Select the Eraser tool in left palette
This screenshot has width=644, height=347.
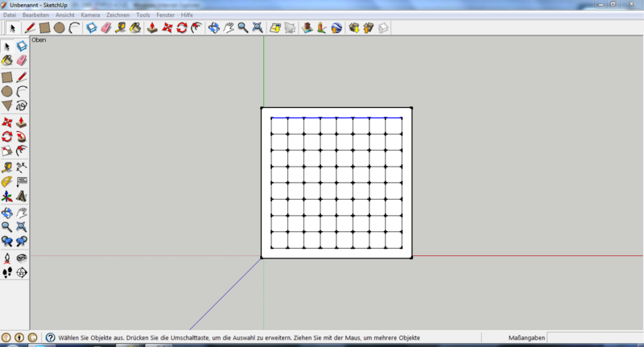point(22,60)
